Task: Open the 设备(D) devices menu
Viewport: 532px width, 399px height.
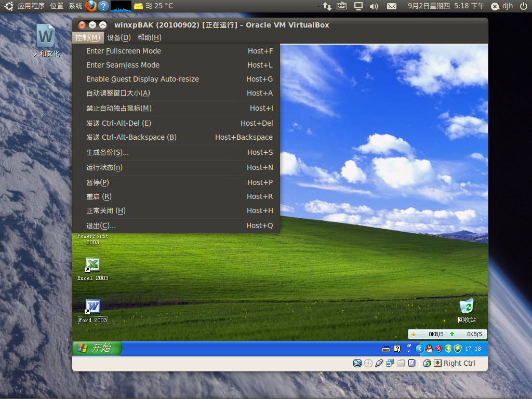Action: pos(119,37)
